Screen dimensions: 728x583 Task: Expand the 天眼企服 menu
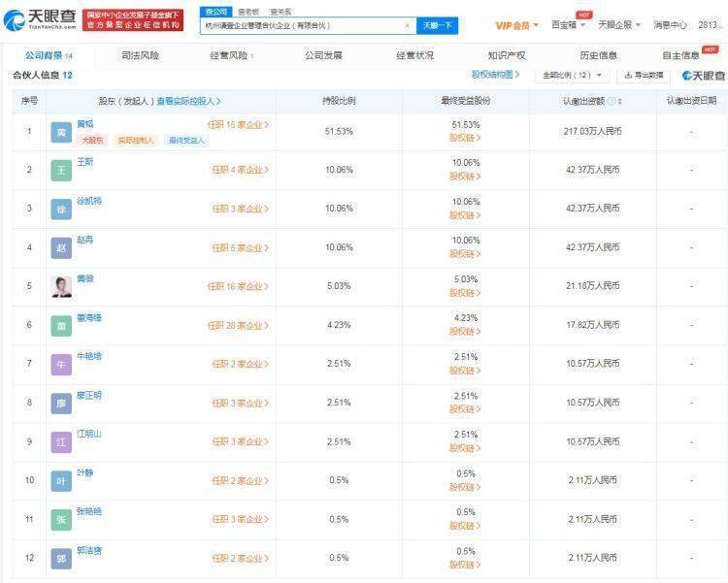point(619,24)
